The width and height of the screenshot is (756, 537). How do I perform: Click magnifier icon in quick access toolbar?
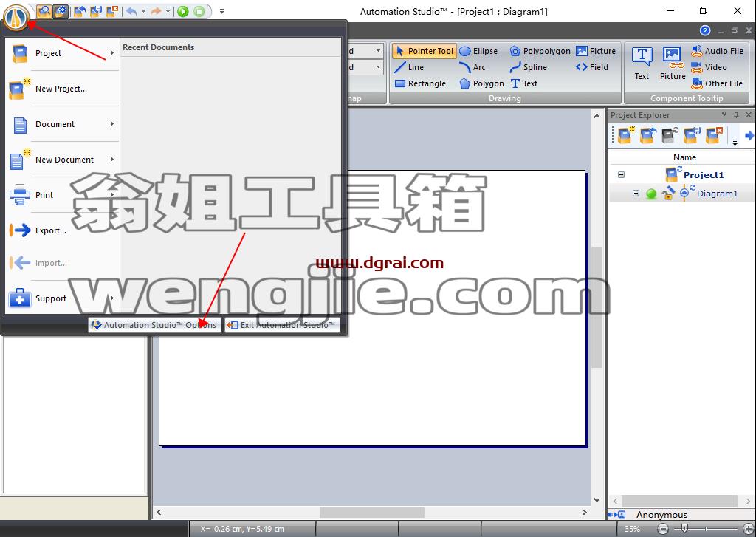44,10
